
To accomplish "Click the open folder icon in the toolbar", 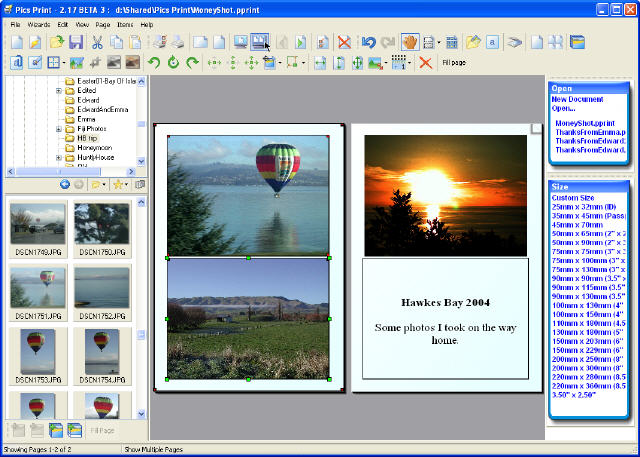I will pos(57,42).
